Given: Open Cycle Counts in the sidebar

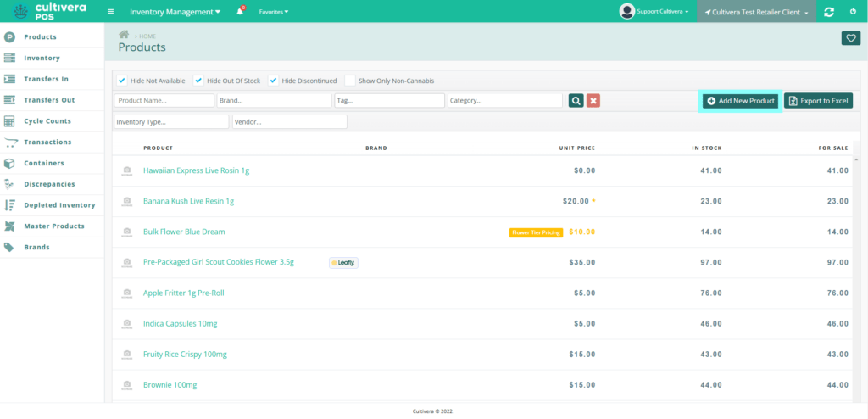Looking at the screenshot, I should coord(47,121).
